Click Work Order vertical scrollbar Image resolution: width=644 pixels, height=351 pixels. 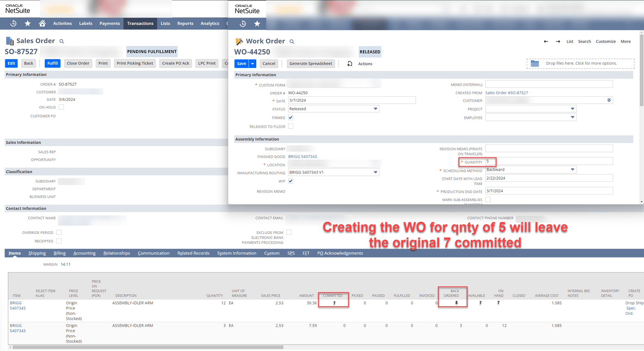click(642, 69)
